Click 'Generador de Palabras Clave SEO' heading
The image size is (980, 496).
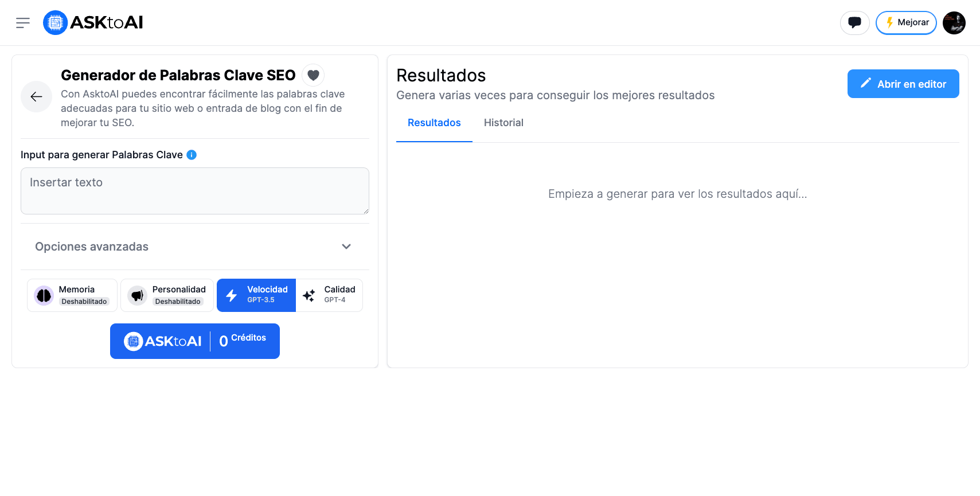(x=178, y=75)
